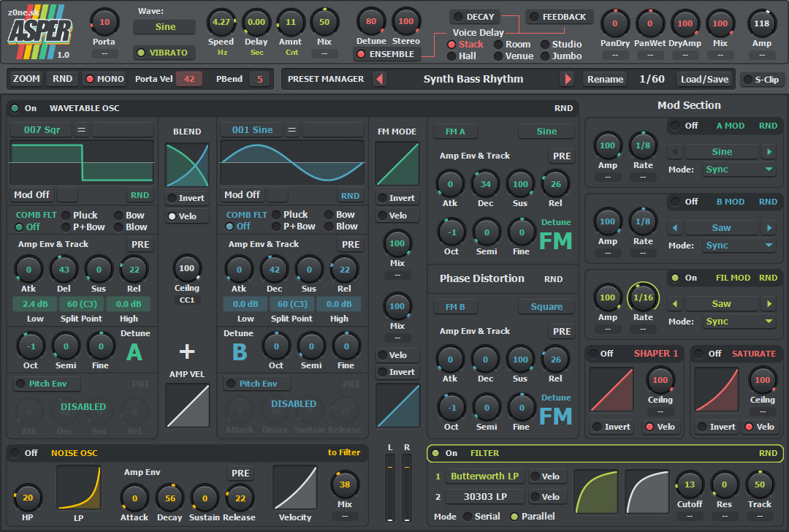Click the FM A tab button
Screen dimensions: 789x532
[x=455, y=132]
